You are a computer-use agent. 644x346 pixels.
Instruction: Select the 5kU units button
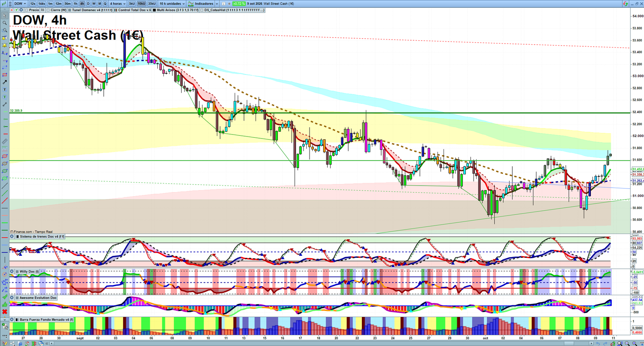click(132, 4)
